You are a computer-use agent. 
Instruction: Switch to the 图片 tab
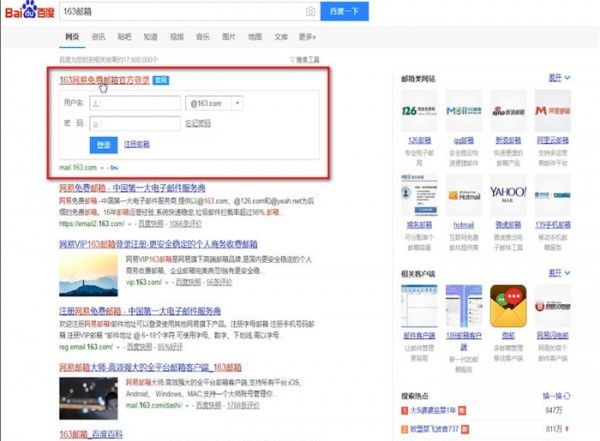click(229, 37)
